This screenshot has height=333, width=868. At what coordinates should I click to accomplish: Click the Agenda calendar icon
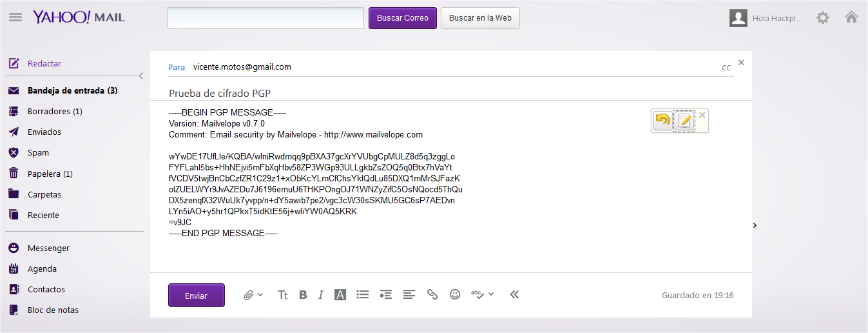point(14,269)
